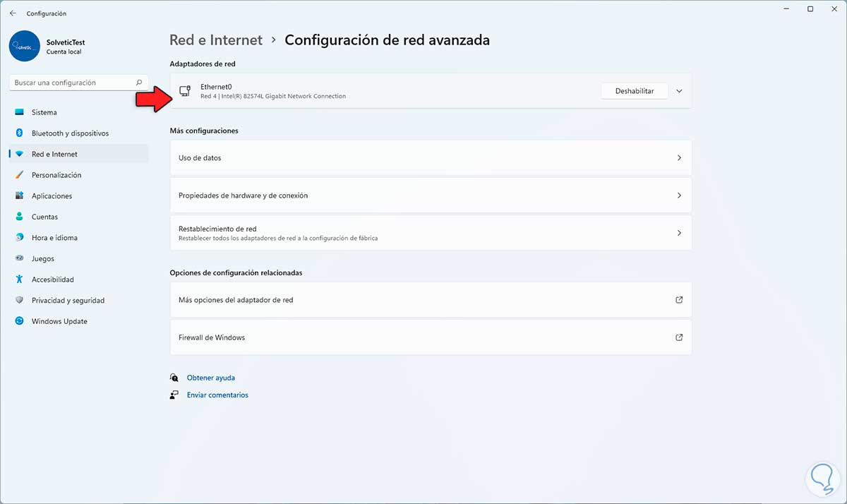
Task: Click the Accesibilidad icon
Action: 19,280
